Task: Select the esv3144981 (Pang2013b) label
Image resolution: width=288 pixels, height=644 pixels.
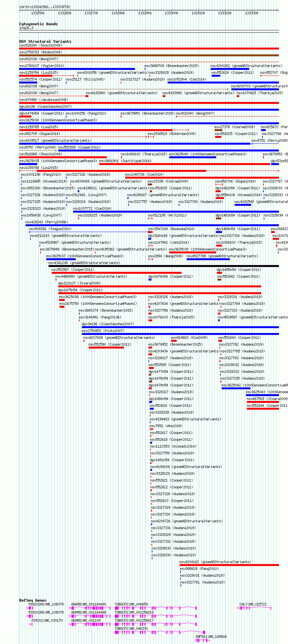Action: 100,317
